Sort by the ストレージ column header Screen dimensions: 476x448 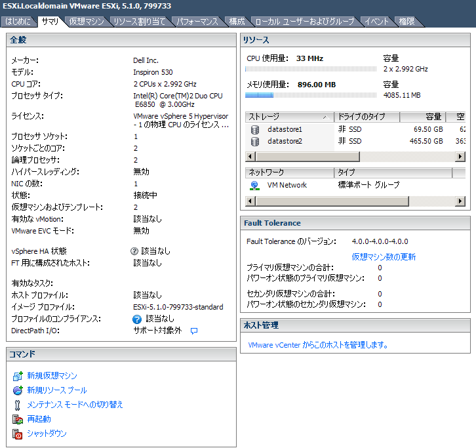[289, 117]
